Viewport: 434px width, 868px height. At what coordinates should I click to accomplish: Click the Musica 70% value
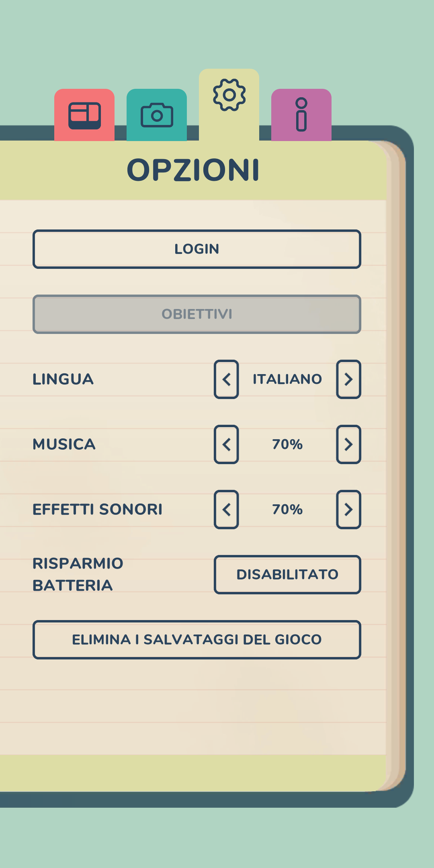tap(287, 444)
